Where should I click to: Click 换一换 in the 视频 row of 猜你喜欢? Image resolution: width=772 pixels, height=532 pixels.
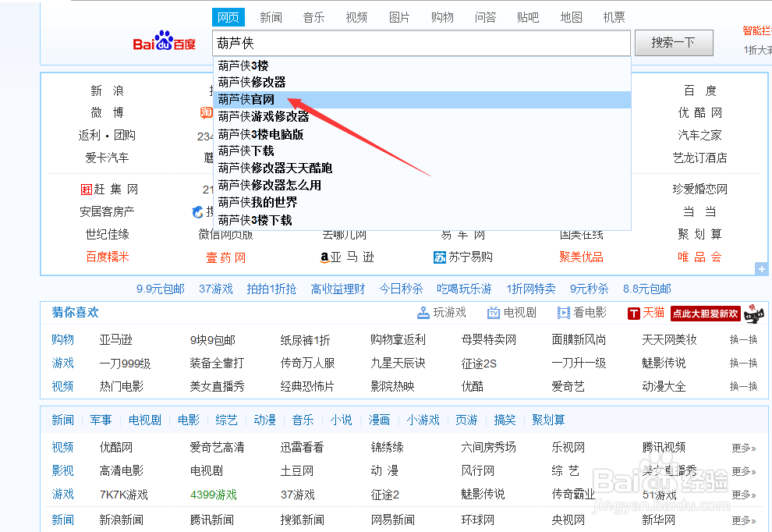pyautogui.click(x=743, y=386)
